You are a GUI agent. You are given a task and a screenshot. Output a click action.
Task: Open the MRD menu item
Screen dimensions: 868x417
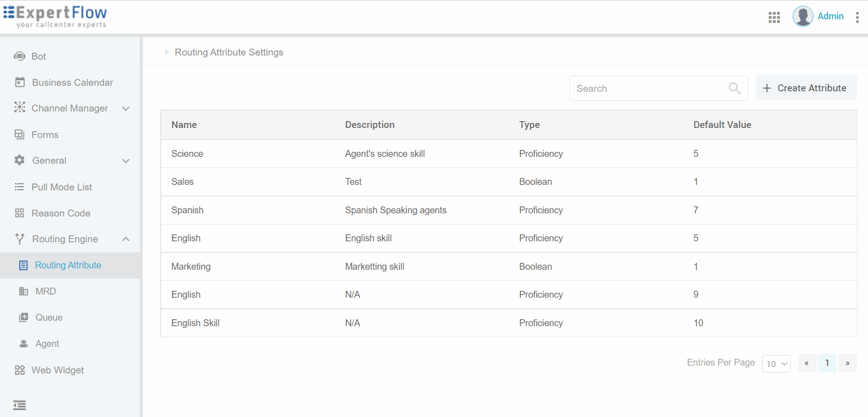pyautogui.click(x=45, y=291)
